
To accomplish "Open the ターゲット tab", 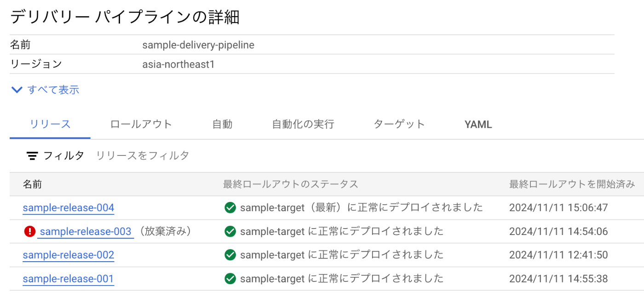I will click(x=399, y=124).
